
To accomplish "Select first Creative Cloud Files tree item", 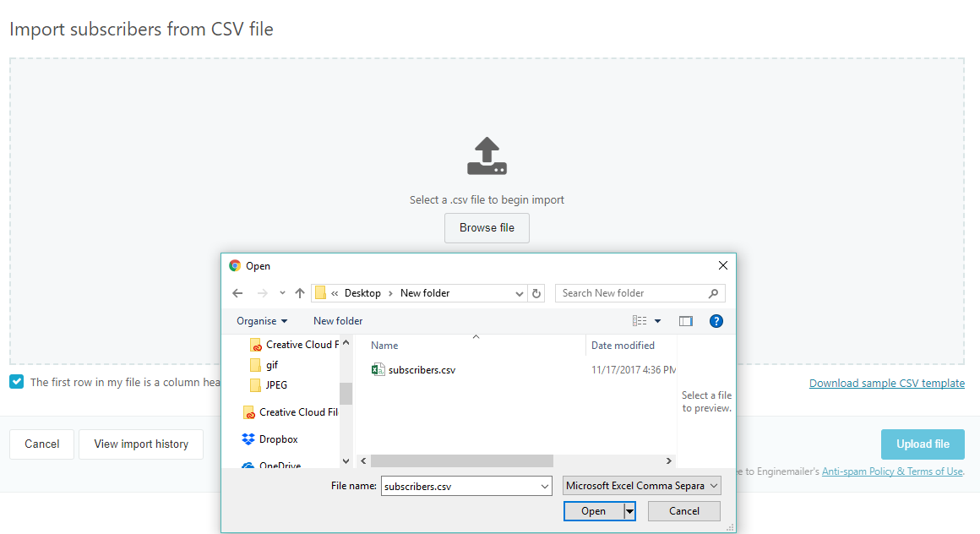I will [294, 345].
